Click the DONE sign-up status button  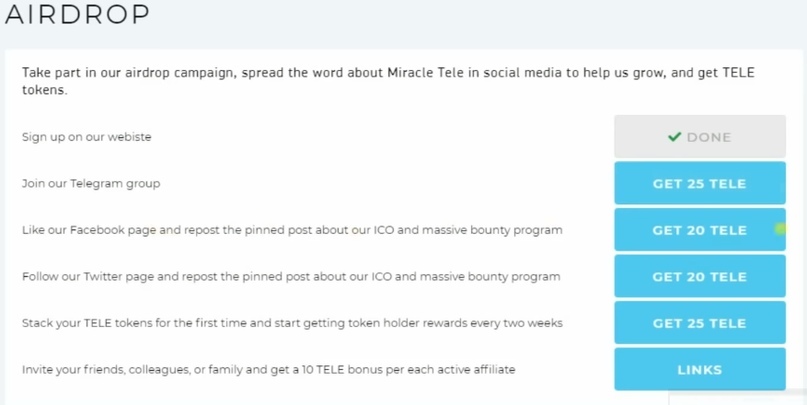[699, 137]
